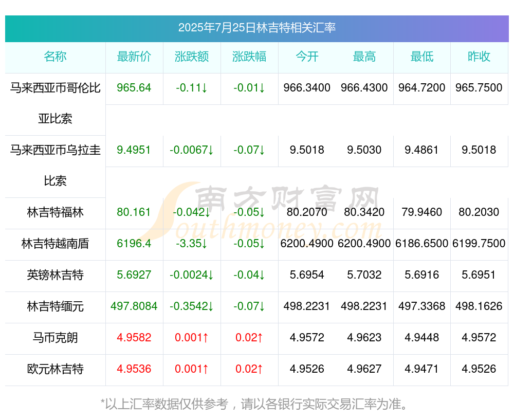Click change amount -3.35↓
514x420 pixels.
[192, 244]
